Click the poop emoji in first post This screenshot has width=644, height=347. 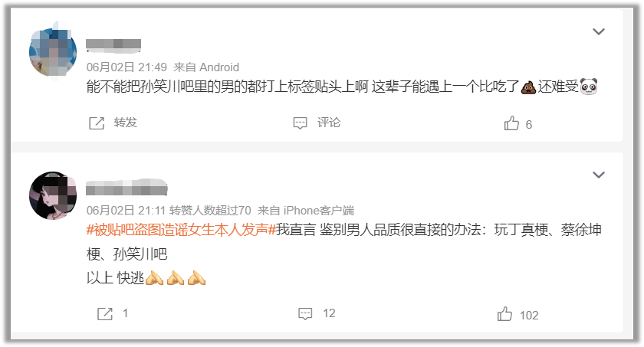tap(528, 87)
